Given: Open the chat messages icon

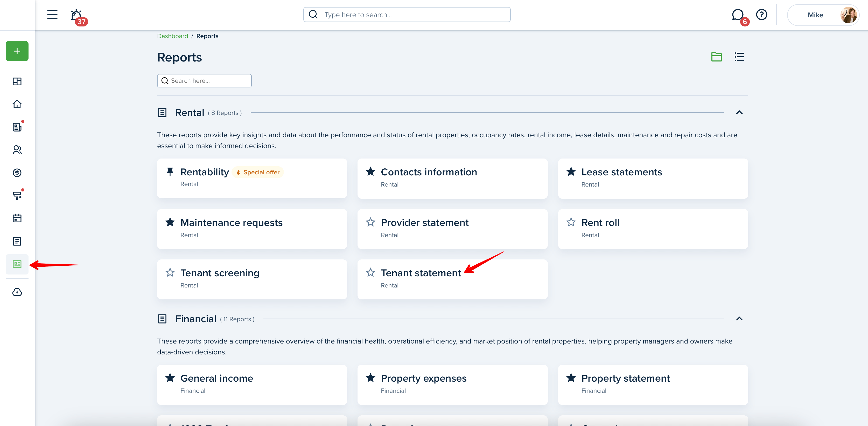Looking at the screenshot, I should coord(738,15).
